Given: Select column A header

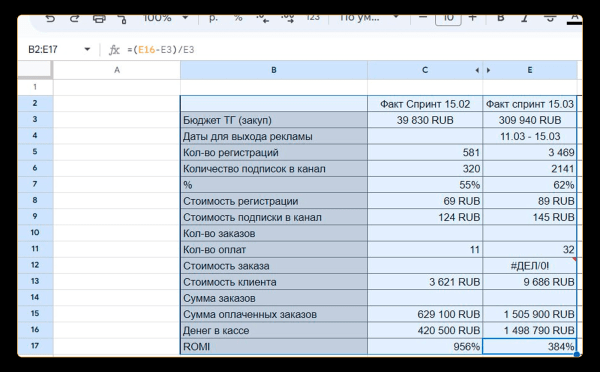Looking at the screenshot, I should 117,70.
